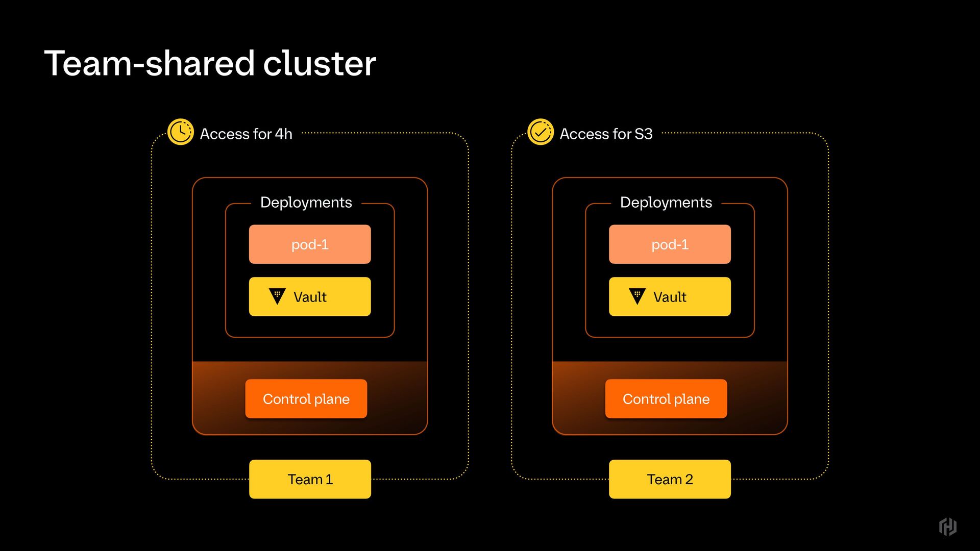
Task: Select the Team 1 yellow label
Action: [x=310, y=479]
